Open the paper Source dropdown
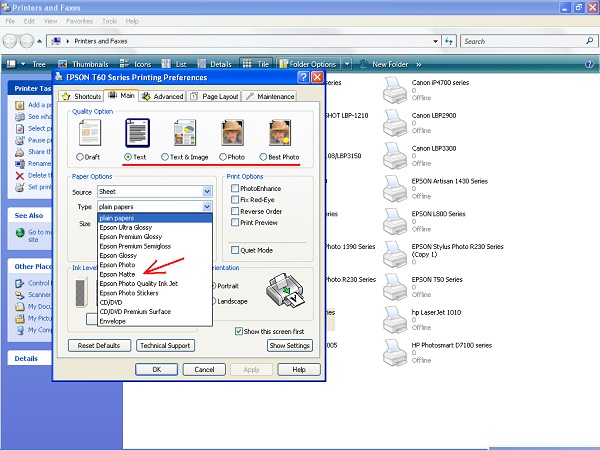The width and height of the screenshot is (600, 450). tap(207, 191)
